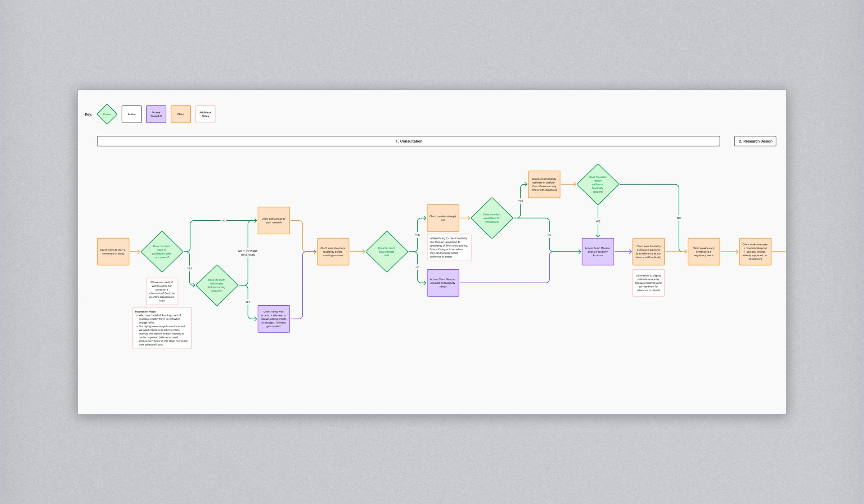Click the "require additional feasibility support?" diamond

(x=598, y=184)
